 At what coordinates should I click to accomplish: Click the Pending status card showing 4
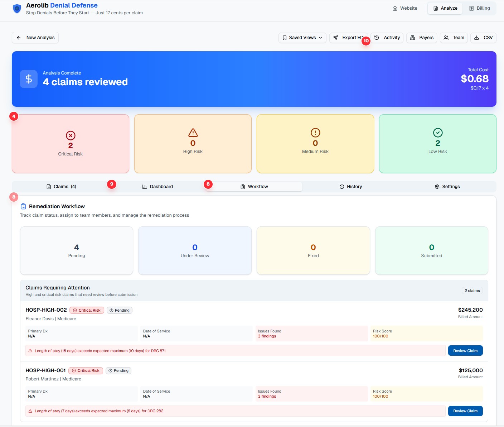point(76,250)
